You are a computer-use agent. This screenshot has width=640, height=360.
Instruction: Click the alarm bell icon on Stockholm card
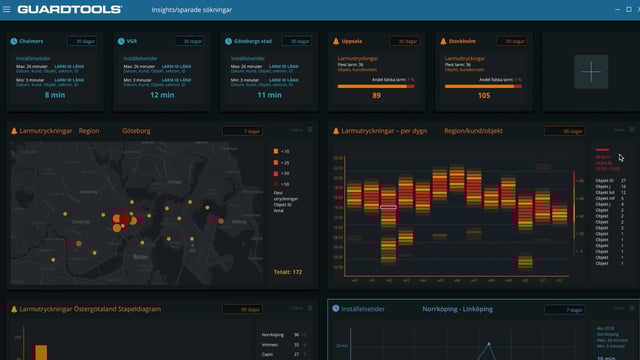pyautogui.click(x=443, y=41)
